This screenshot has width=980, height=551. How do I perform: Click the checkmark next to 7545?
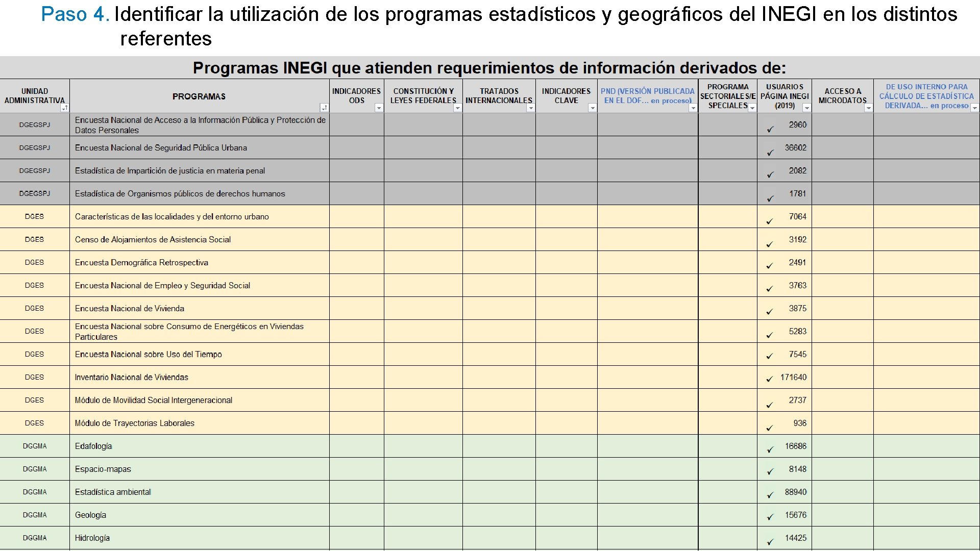pyautogui.click(x=770, y=356)
